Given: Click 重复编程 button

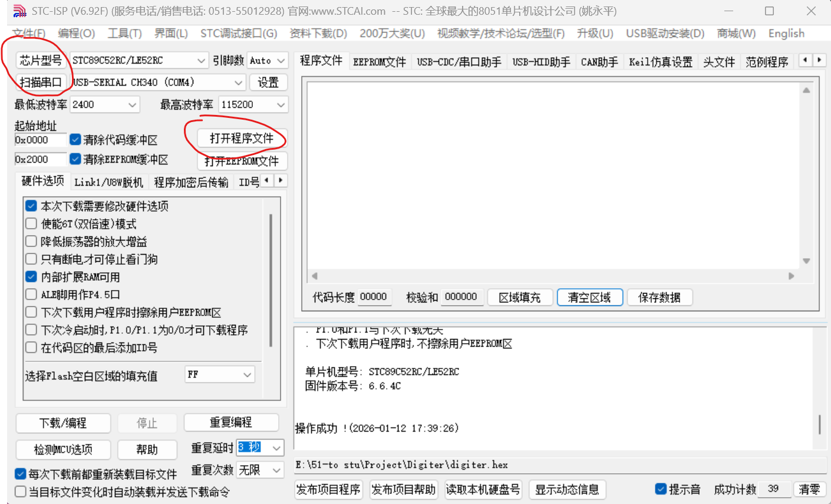Looking at the screenshot, I should [x=231, y=423].
